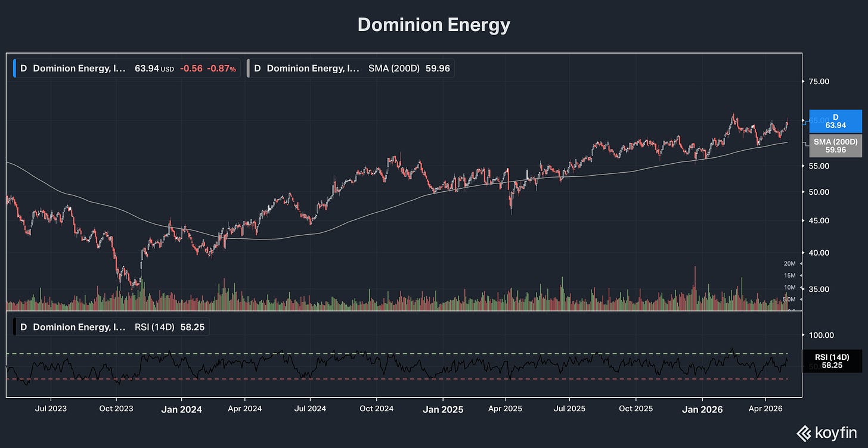Click the Jan 2026 timeline label
The height and width of the screenshot is (448, 868).
[x=703, y=409]
